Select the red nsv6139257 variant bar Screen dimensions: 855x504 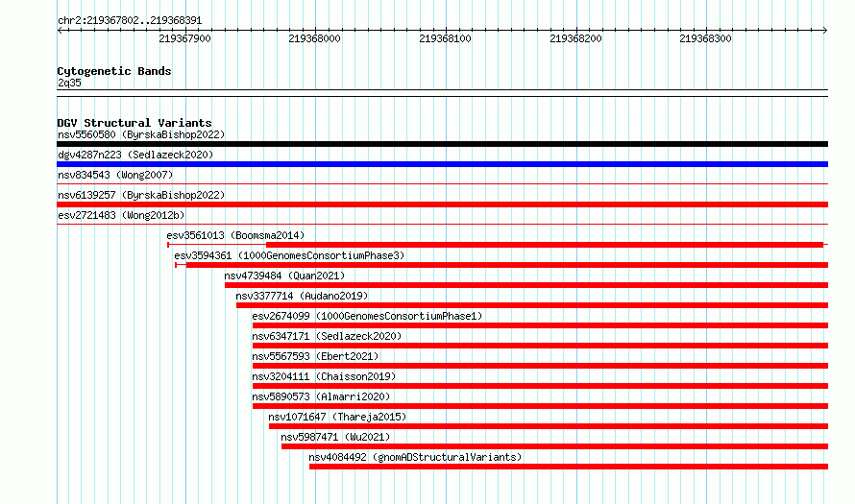[x=442, y=204]
